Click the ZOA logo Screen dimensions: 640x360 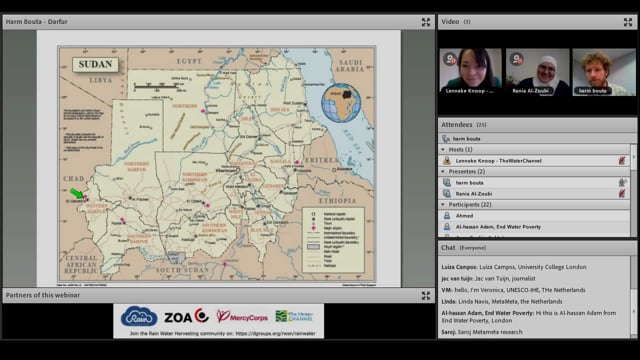pyautogui.click(x=187, y=316)
